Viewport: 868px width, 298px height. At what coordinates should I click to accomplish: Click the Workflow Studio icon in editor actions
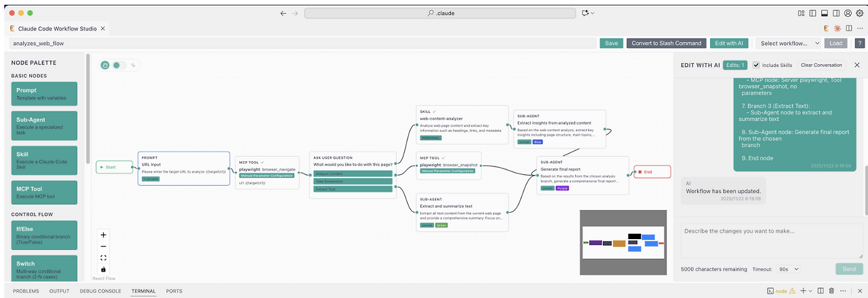[827, 28]
